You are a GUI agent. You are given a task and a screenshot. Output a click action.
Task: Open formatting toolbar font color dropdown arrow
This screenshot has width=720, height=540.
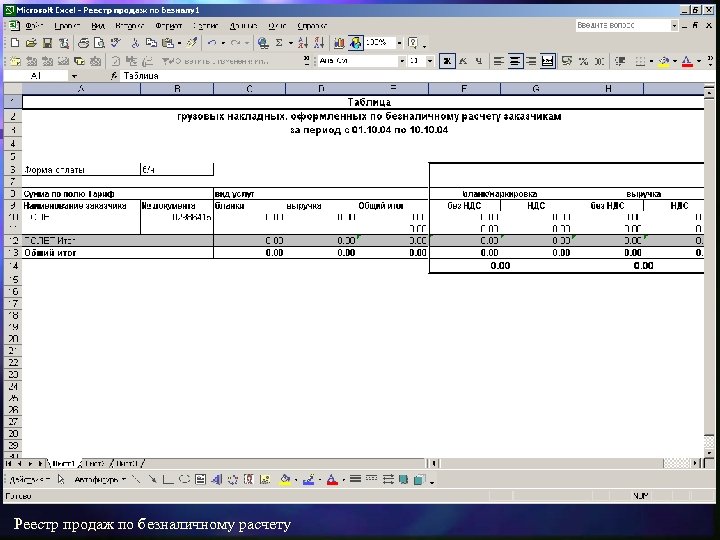[x=698, y=61]
